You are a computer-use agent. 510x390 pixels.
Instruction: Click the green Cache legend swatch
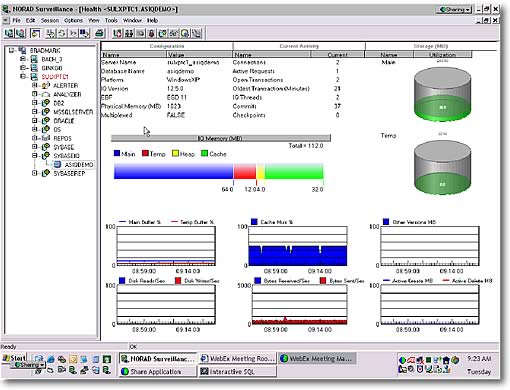204,153
